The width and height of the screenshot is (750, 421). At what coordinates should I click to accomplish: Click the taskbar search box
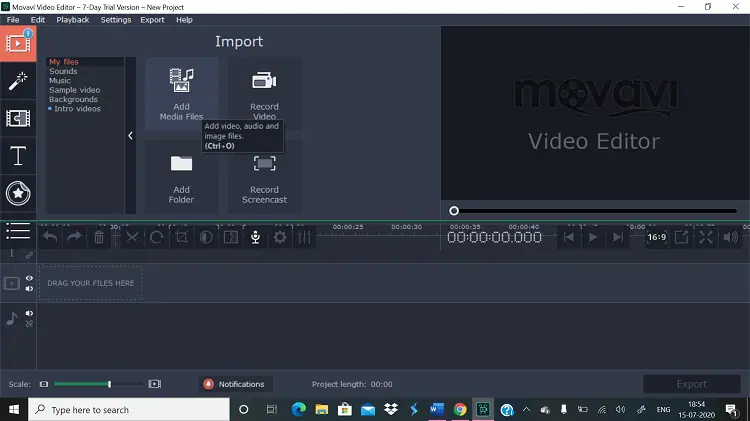point(129,410)
